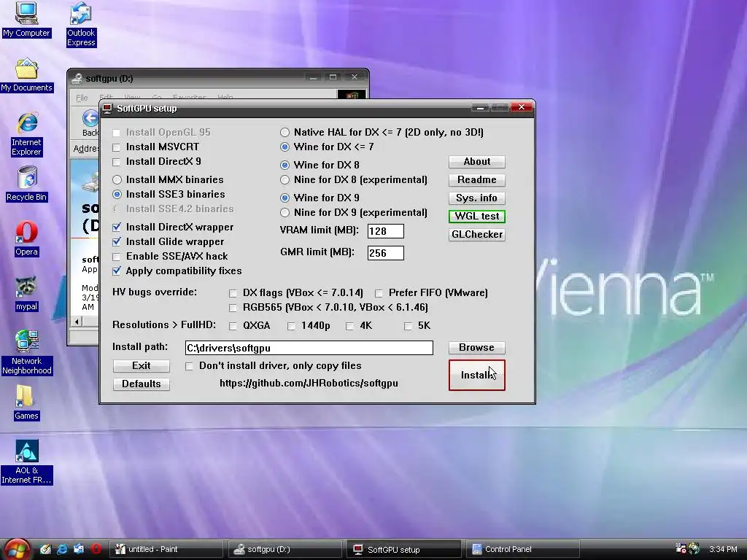This screenshot has height=560, width=747.
Task: Click Internet Explorer in quick launch
Action: [63, 549]
